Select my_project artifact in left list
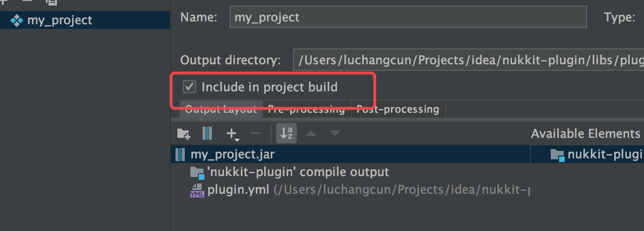The height and width of the screenshot is (231, 644). [x=60, y=20]
